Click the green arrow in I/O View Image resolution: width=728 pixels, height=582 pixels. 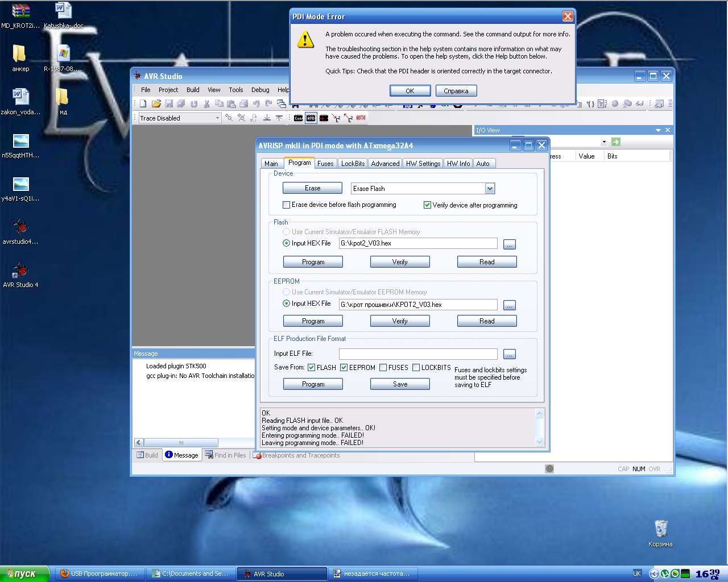(616, 142)
